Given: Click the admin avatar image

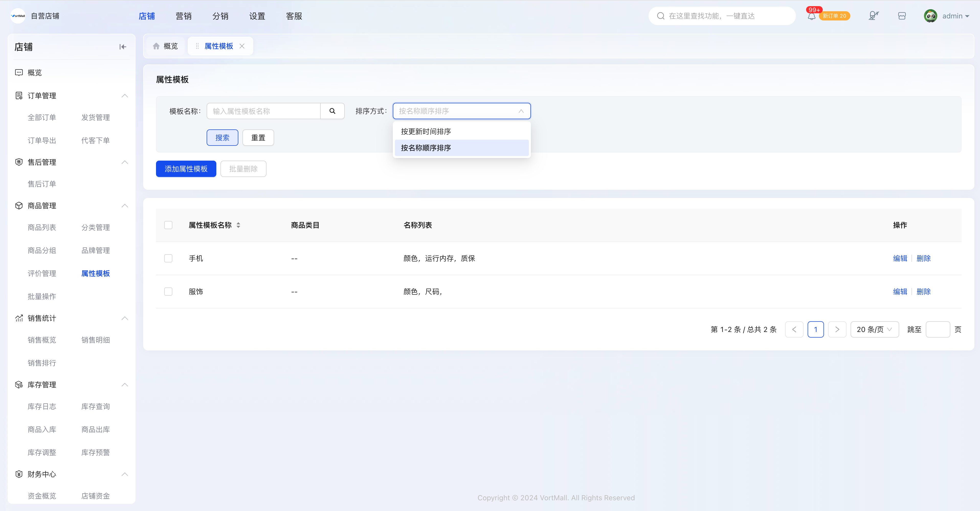Looking at the screenshot, I should click(x=931, y=16).
